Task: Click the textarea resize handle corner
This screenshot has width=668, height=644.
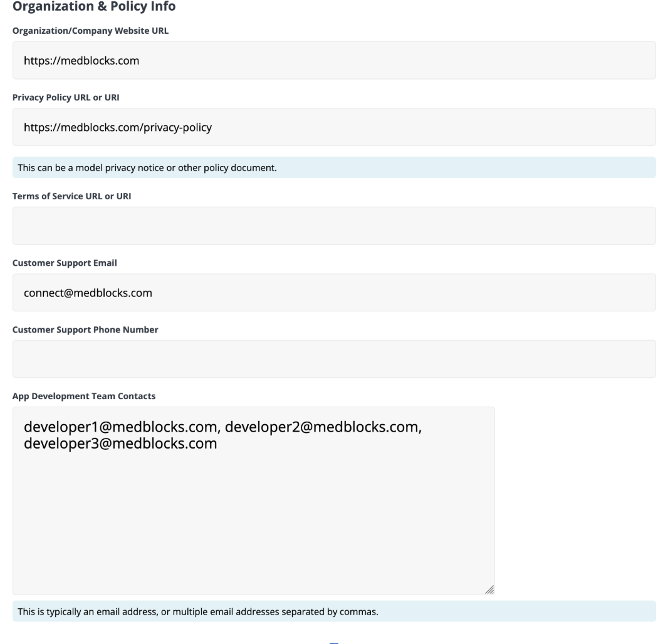Action: (489, 589)
